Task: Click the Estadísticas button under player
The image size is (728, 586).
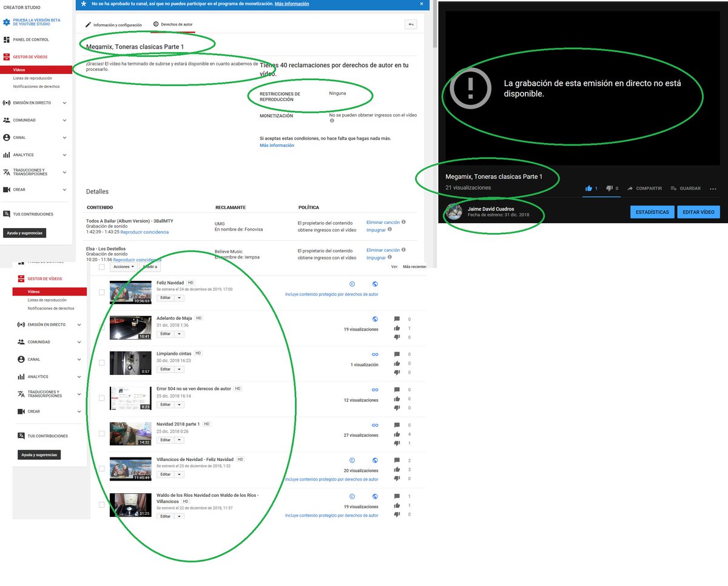Action: click(x=653, y=212)
